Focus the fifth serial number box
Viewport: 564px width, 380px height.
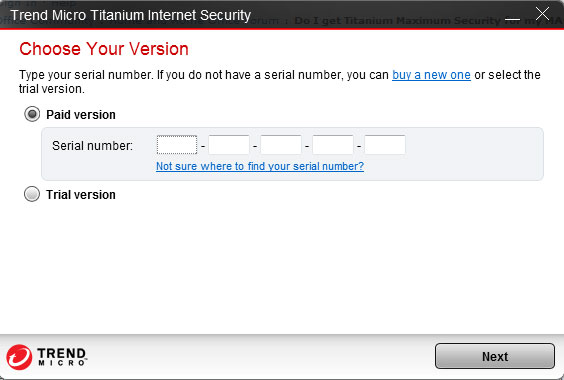(385, 145)
